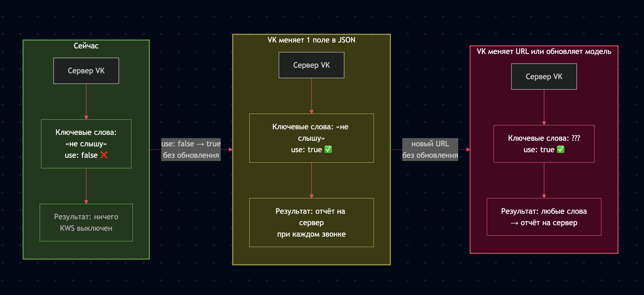Click 'Результат: отчёт на сервер при каждом звонке' node

(x=311, y=222)
